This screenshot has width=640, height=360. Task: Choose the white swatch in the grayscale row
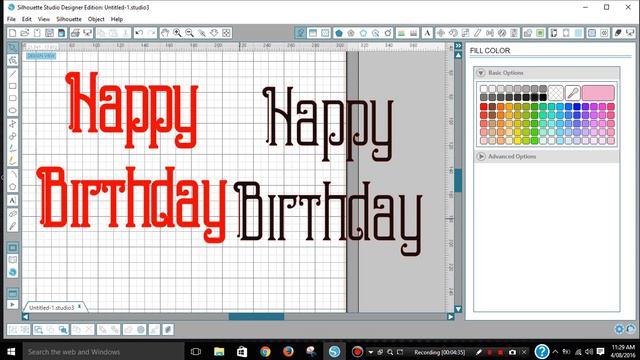484,89
